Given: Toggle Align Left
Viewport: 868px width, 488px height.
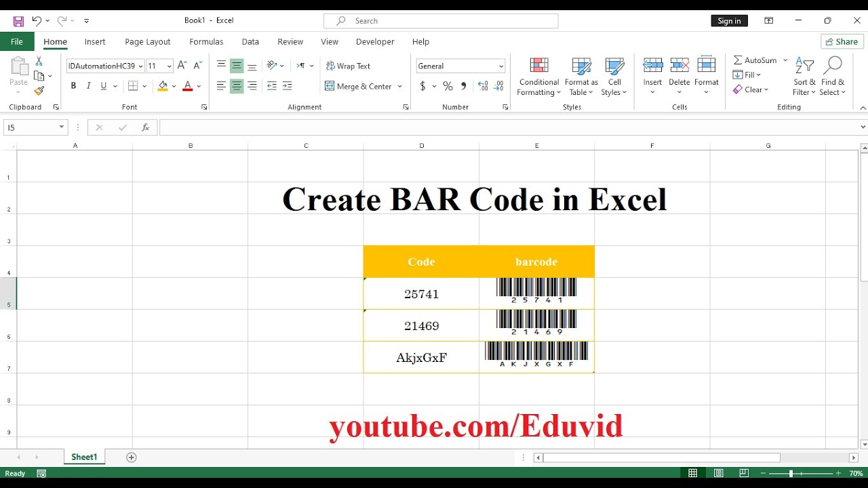Looking at the screenshot, I should coord(221,86).
